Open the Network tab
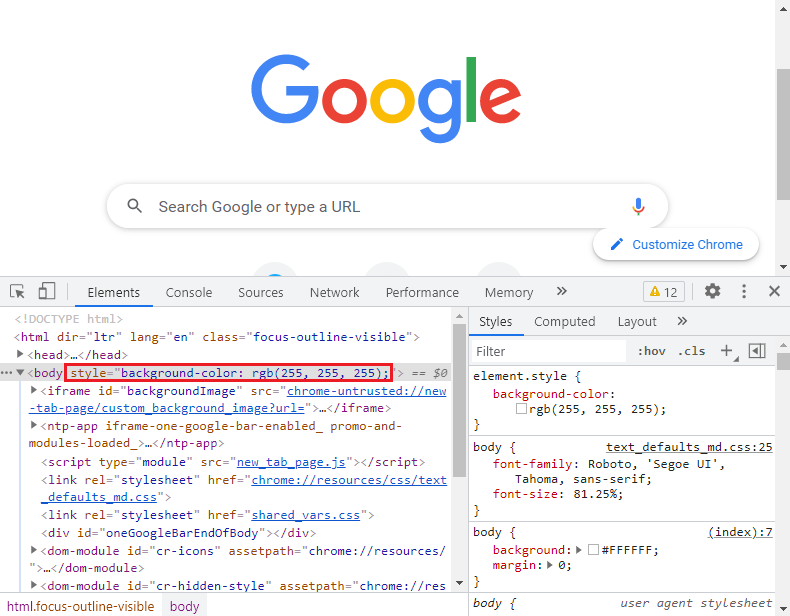 (335, 293)
